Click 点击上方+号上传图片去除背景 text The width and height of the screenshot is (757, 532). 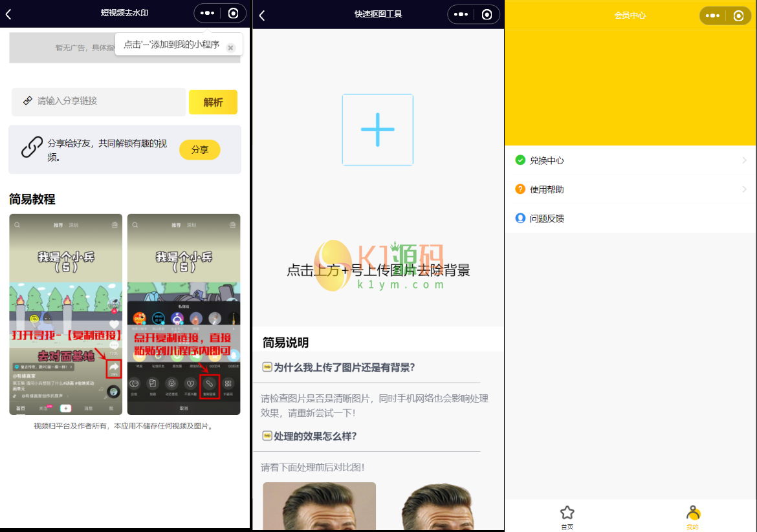point(378,270)
